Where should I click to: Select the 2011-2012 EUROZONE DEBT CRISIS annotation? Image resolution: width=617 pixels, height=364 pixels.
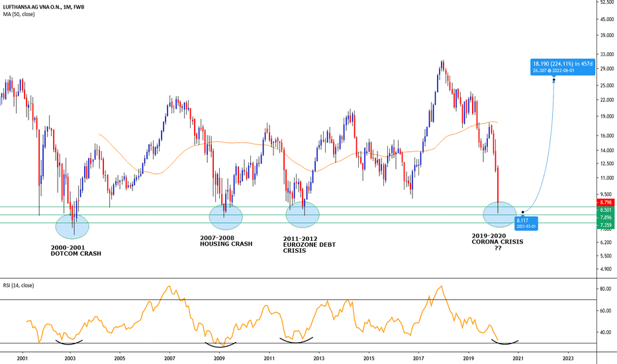point(309,244)
